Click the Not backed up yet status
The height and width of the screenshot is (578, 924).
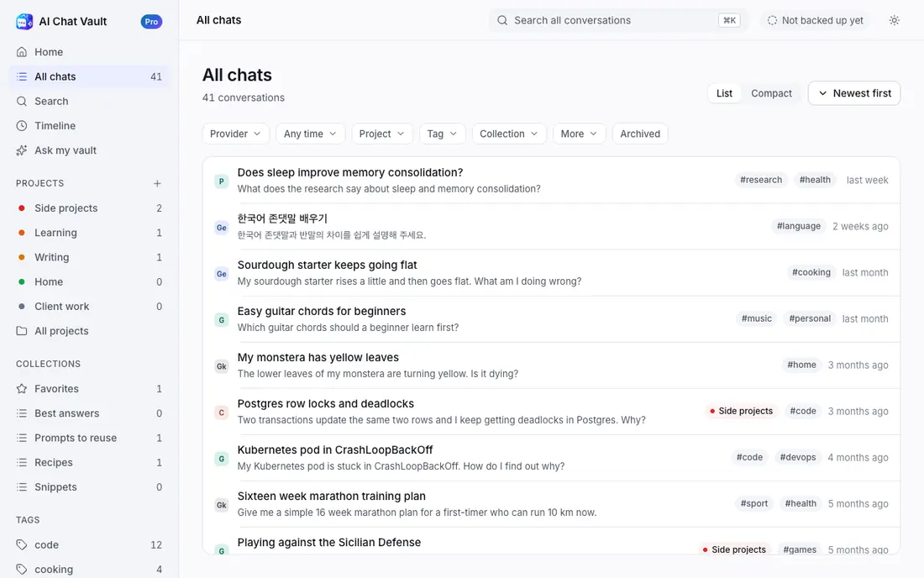coord(815,20)
